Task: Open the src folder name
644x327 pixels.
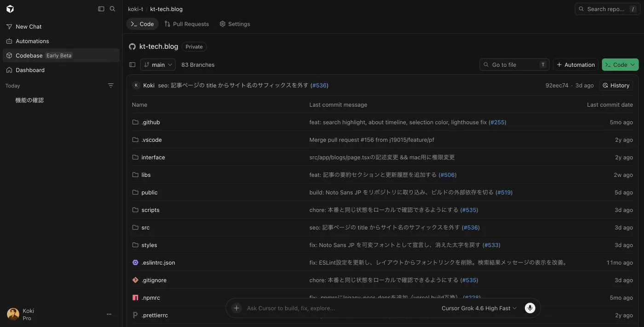Action: click(x=146, y=227)
